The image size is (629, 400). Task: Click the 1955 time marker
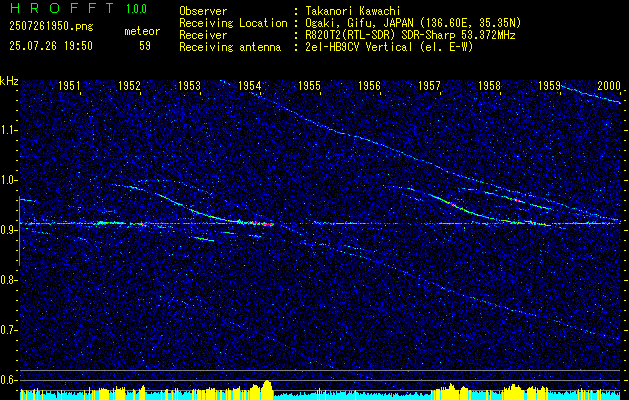(309, 85)
